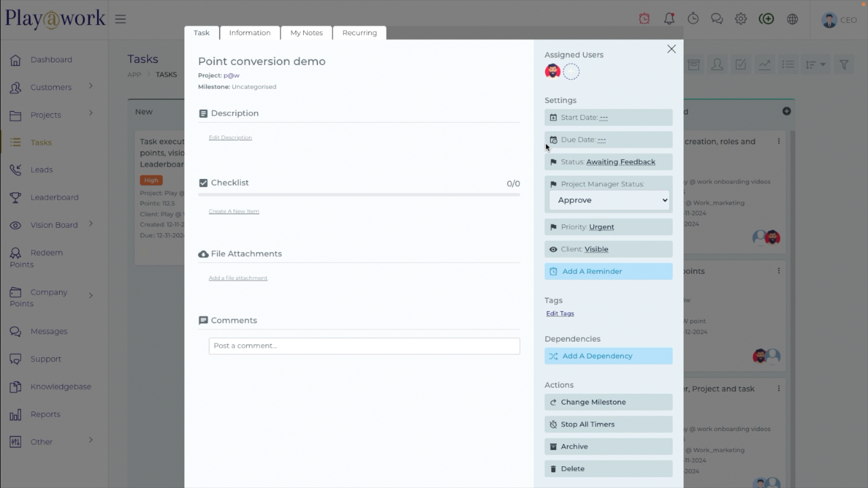Click the red alarm clock icon
This screenshot has width=868, height=488.
click(x=644, y=19)
